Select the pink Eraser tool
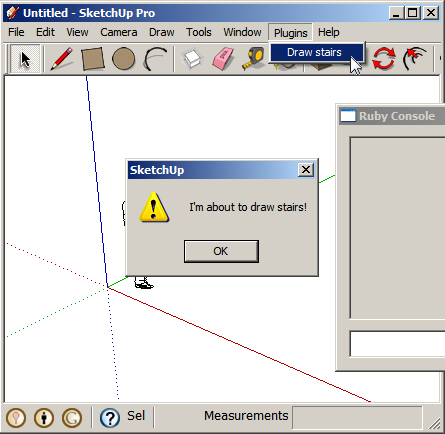Screen dimensions: 445x434 click(223, 59)
